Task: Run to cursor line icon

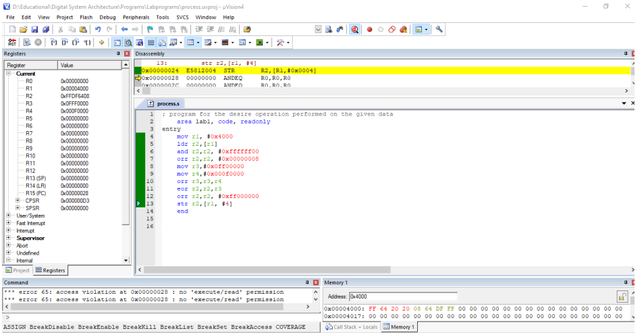Action: tap(87, 43)
